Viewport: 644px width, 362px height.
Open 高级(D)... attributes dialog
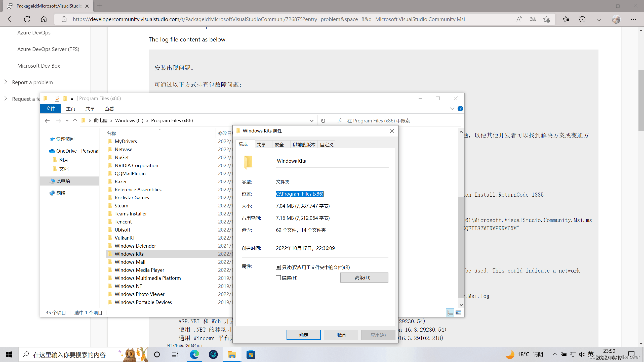click(364, 278)
